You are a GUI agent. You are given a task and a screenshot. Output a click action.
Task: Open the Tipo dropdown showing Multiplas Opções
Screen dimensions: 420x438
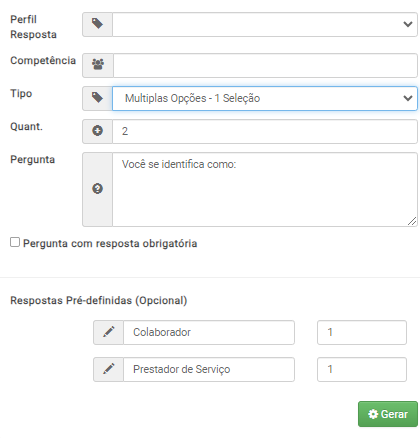click(265, 98)
